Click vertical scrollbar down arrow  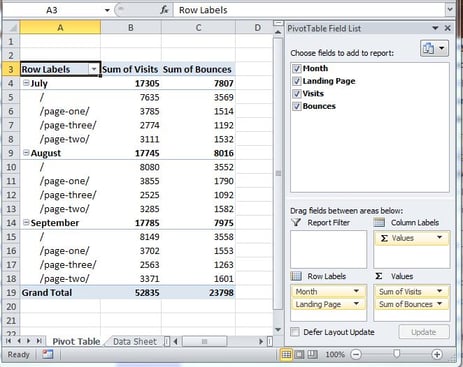click(278, 330)
